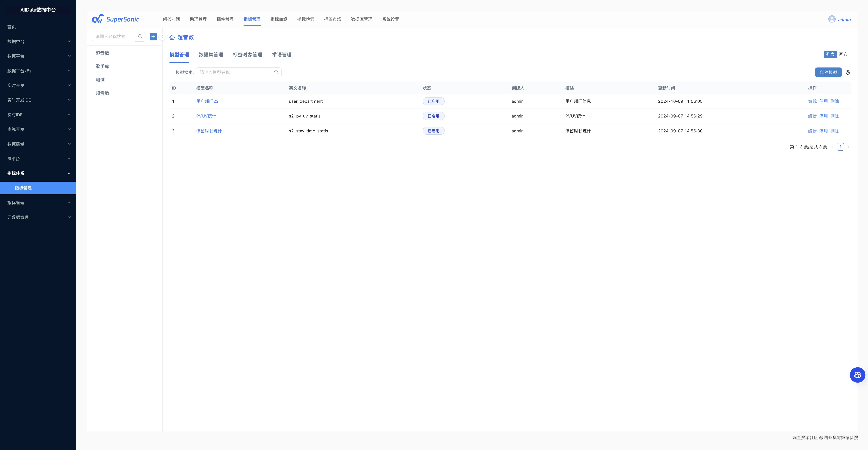Image resolution: width=868 pixels, height=450 pixels.
Task: Switch view to 画布 mode
Action: pos(843,54)
